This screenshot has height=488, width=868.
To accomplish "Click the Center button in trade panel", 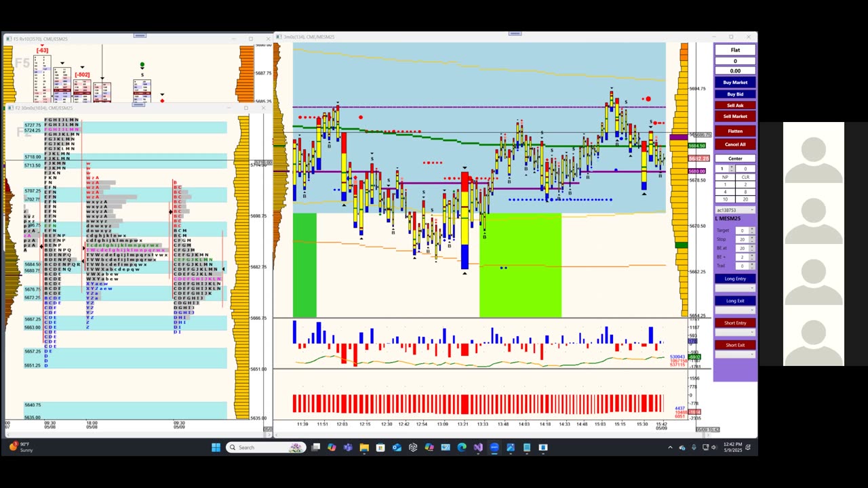I will pyautogui.click(x=735, y=159).
